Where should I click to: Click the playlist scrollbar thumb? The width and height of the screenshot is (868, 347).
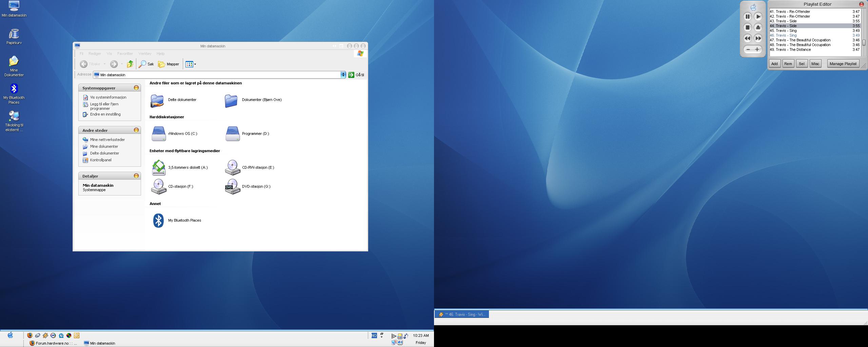(864, 42)
